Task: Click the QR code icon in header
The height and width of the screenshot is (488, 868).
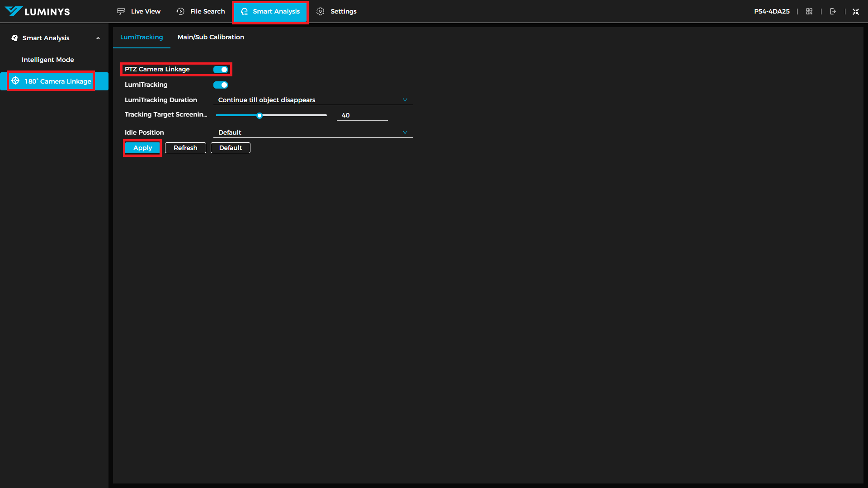Action: (809, 11)
